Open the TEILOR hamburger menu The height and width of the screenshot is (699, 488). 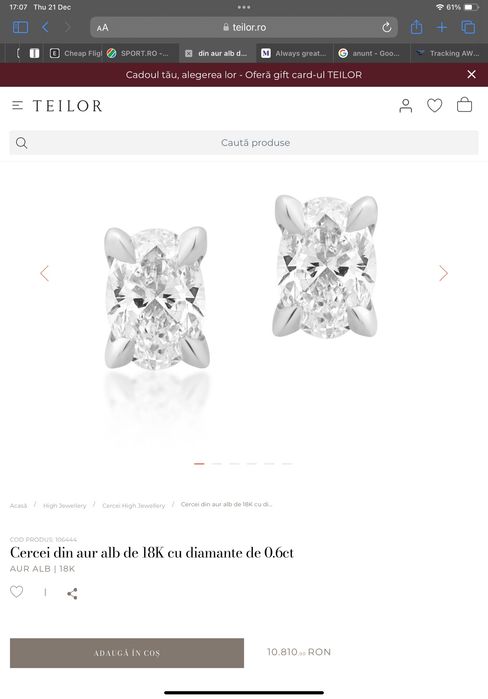pos(17,106)
